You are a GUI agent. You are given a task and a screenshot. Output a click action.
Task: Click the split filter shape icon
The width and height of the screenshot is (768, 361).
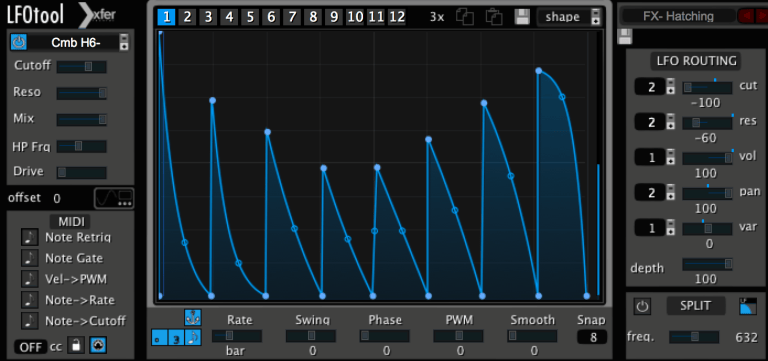[x=748, y=306]
